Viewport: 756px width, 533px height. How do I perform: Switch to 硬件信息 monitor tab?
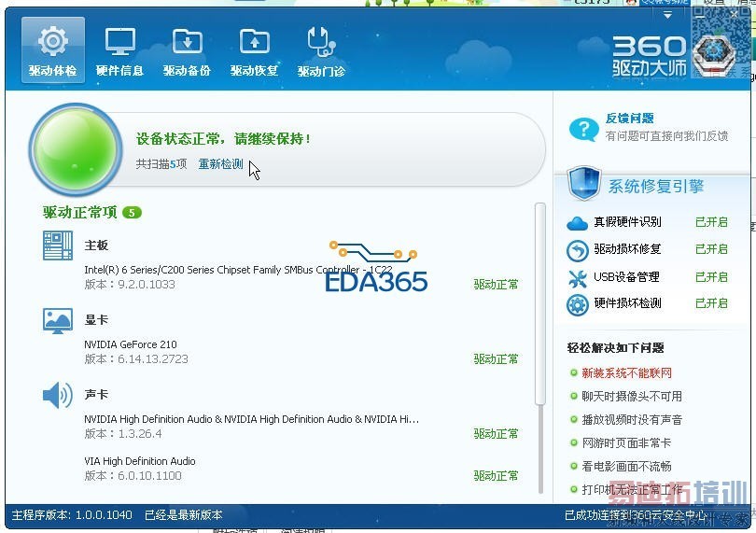click(x=119, y=51)
